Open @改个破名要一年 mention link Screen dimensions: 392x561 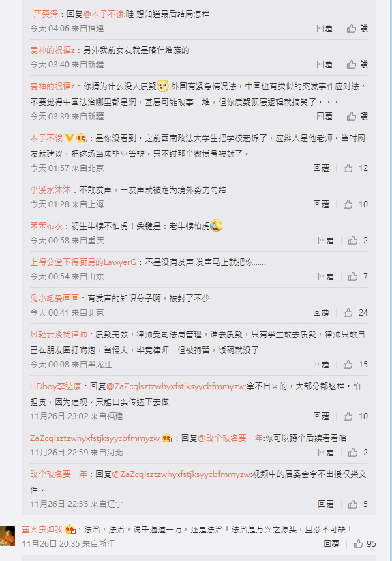[x=230, y=438]
